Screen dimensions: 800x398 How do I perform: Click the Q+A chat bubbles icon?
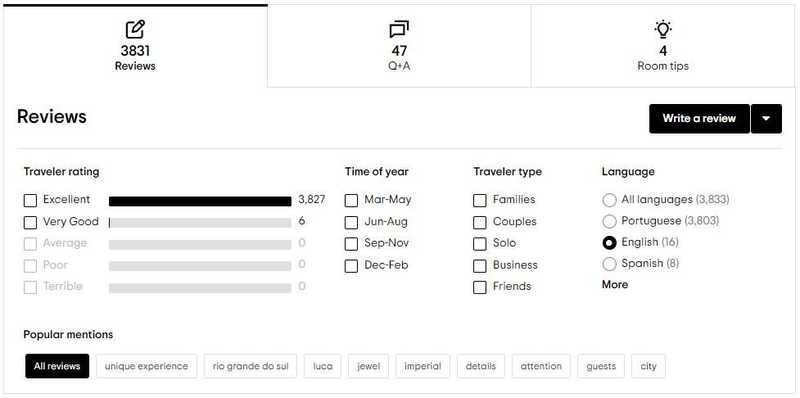click(399, 30)
